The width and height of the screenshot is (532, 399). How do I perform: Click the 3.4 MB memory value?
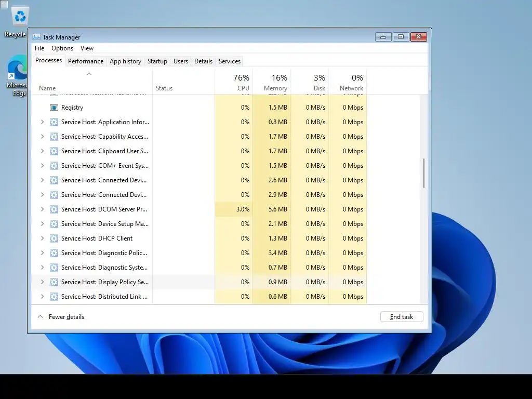pos(278,253)
